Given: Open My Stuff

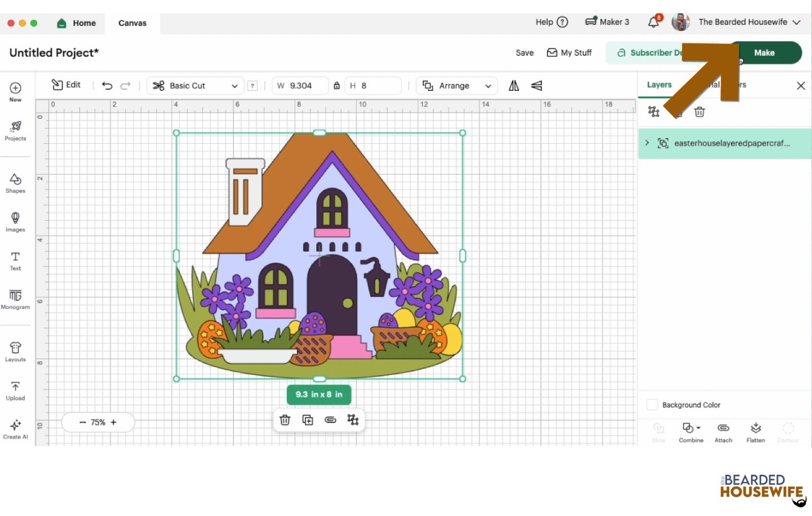Looking at the screenshot, I should [569, 53].
